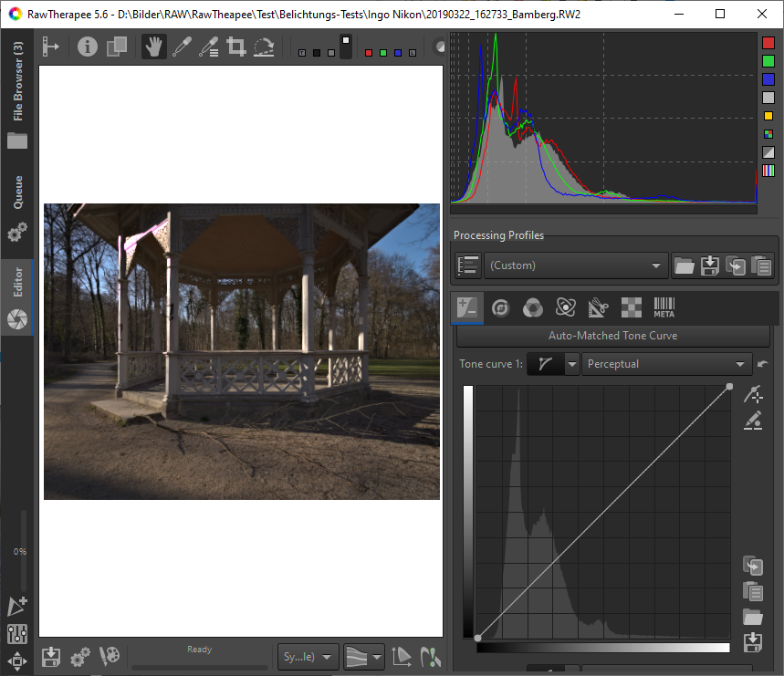Image resolution: width=784 pixels, height=676 pixels.
Task: Save the processing profile to file
Action: click(709, 265)
